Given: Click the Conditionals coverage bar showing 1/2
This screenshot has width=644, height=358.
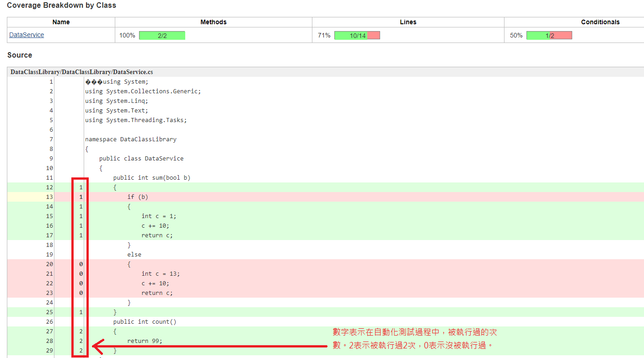Looking at the screenshot, I should tap(549, 35).
